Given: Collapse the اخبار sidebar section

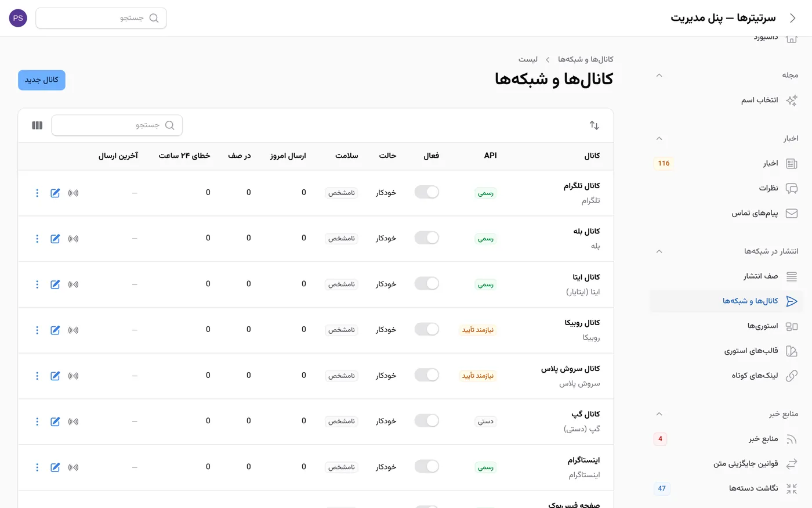Looking at the screenshot, I should tap(659, 139).
